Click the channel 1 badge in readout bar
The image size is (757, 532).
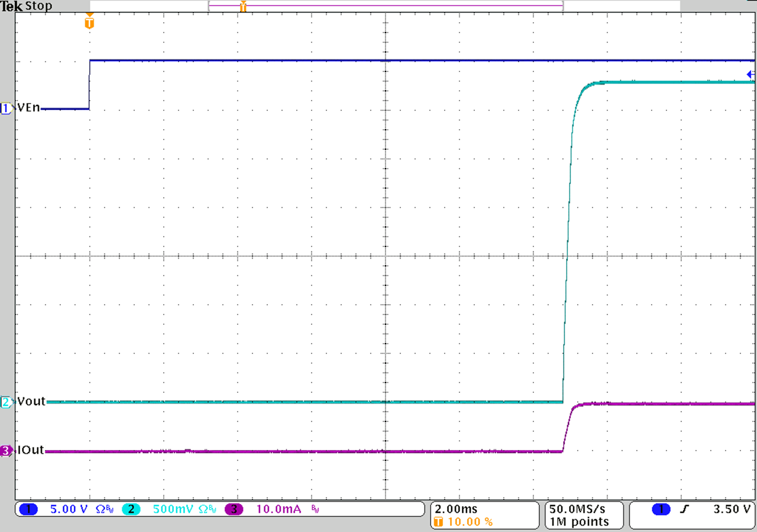[x=28, y=509]
